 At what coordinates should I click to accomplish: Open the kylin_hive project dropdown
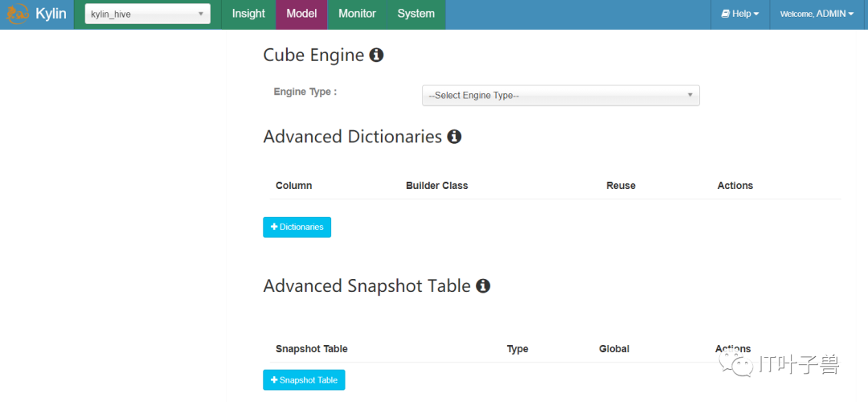pyautogui.click(x=147, y=14)
